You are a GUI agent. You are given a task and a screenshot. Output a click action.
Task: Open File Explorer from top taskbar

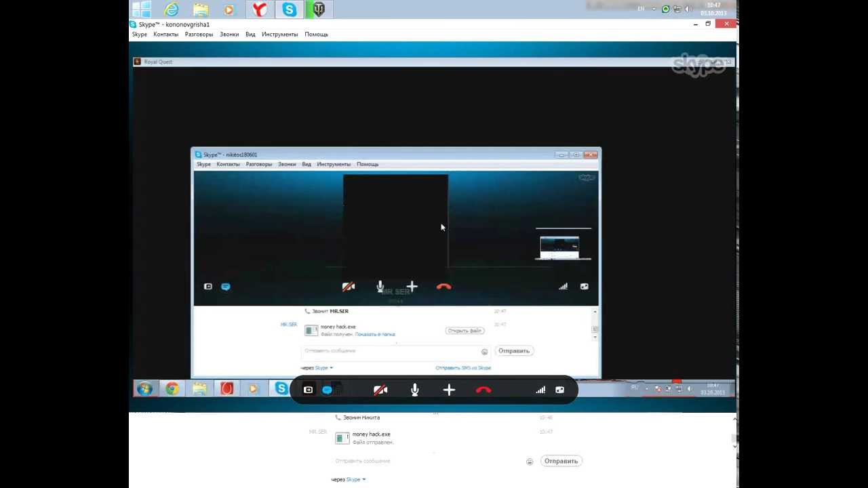pyautogui.click(x=201, y=9)
